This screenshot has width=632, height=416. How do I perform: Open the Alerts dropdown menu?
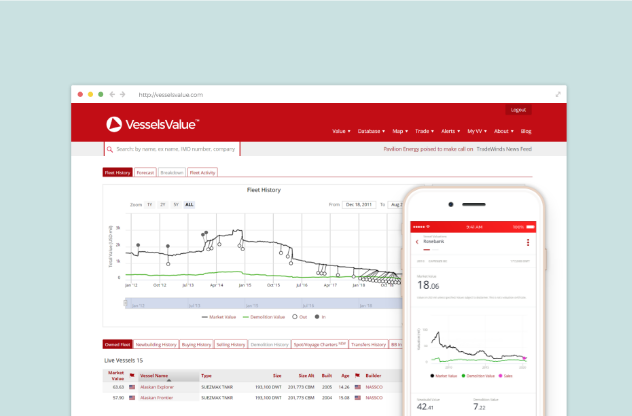click(x=451, y=131)
